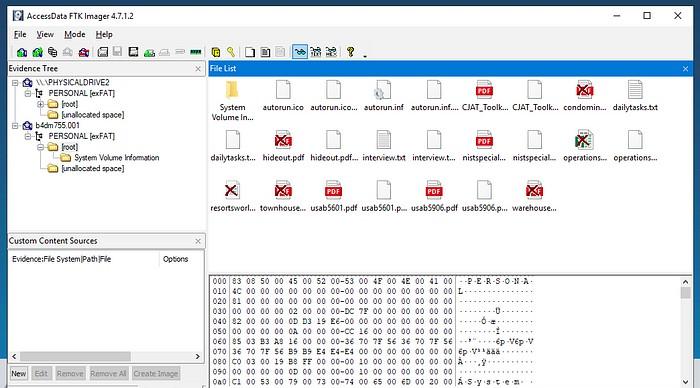Click the Capture Memory chip icon

pos(196,52)
